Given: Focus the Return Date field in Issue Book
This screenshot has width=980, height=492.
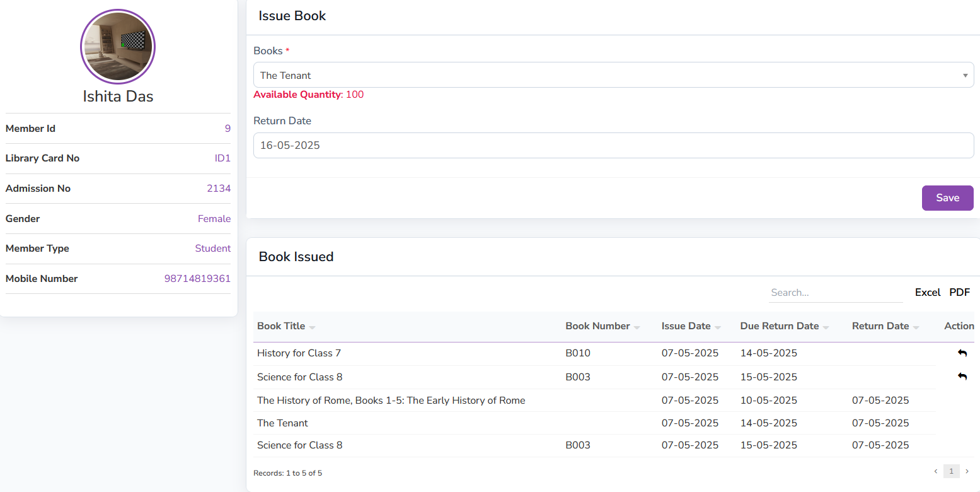Looking at the screenshot, I should click(x=613, y=145).
